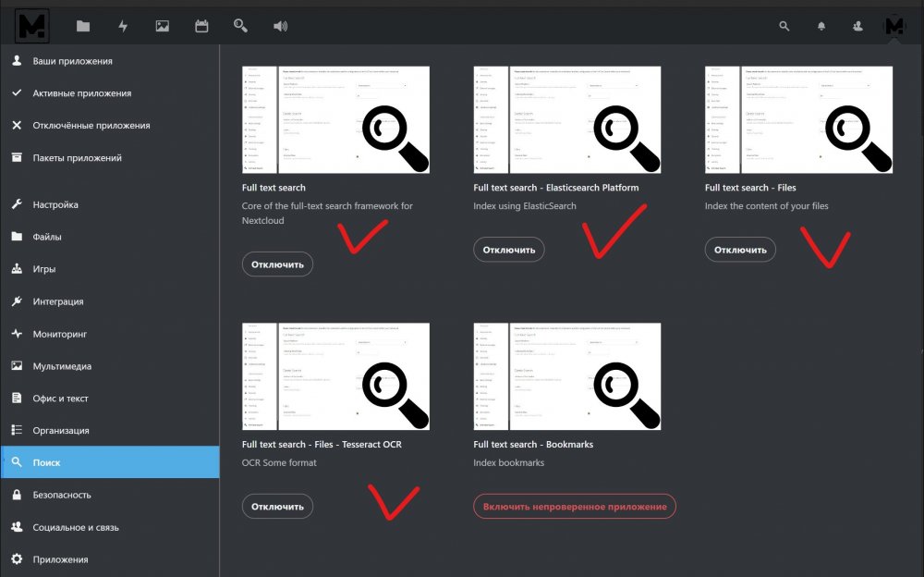Disable Full text search - Elasticsearch Platform

(508, 250)
